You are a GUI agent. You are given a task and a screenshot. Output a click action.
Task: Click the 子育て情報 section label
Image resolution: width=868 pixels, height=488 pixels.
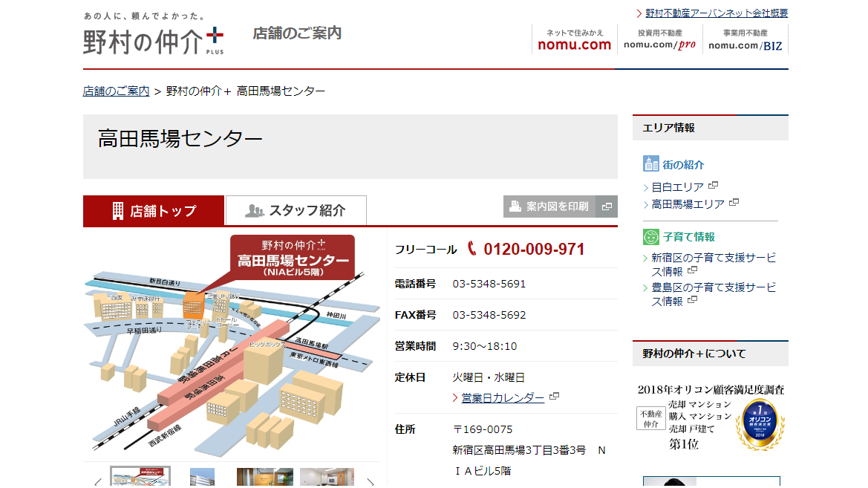click(688, 236)
